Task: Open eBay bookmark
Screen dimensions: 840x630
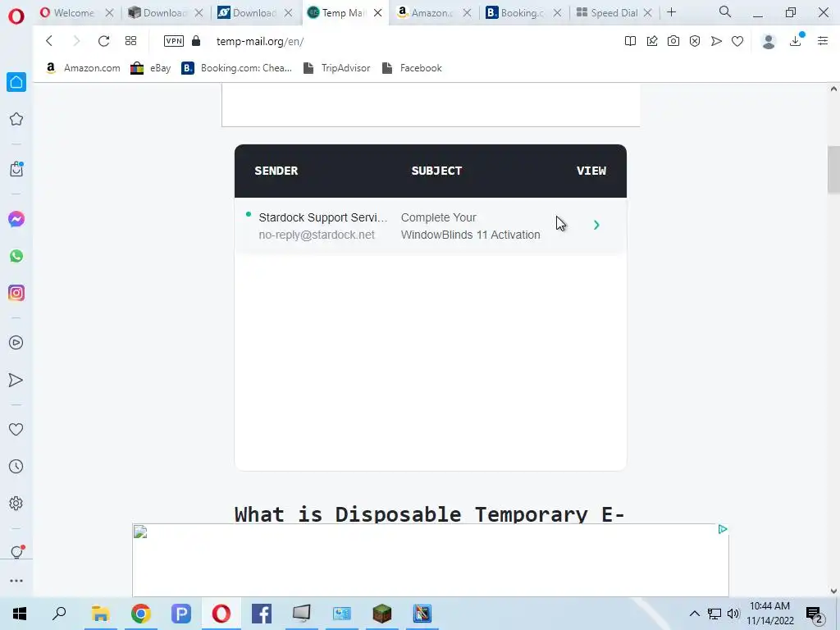Action: (151, 68)
